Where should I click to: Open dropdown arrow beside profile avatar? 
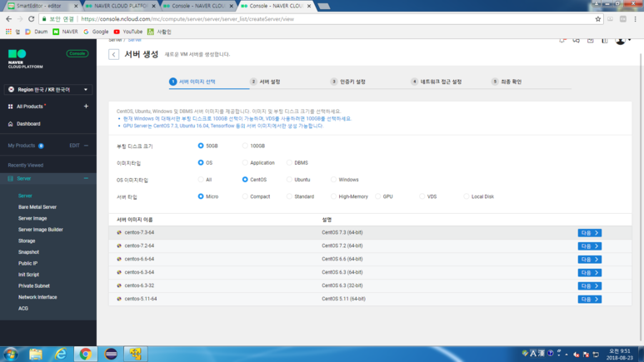[629, 40]
